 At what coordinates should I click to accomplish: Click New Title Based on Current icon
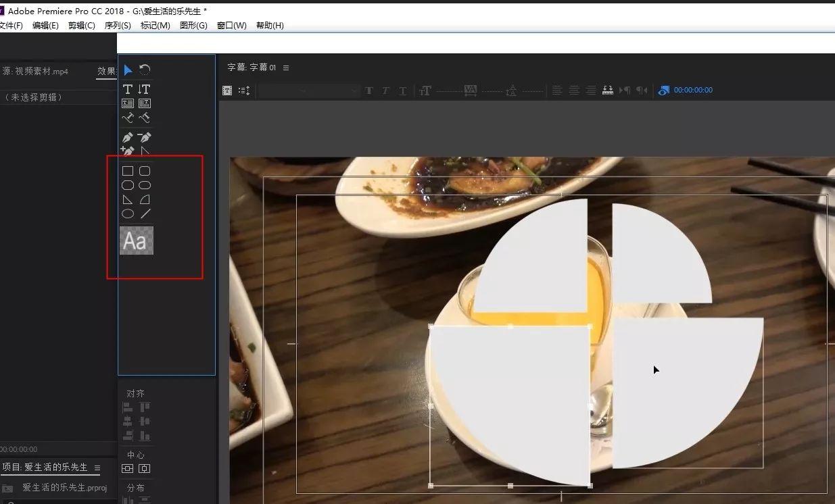coord(227,91)
